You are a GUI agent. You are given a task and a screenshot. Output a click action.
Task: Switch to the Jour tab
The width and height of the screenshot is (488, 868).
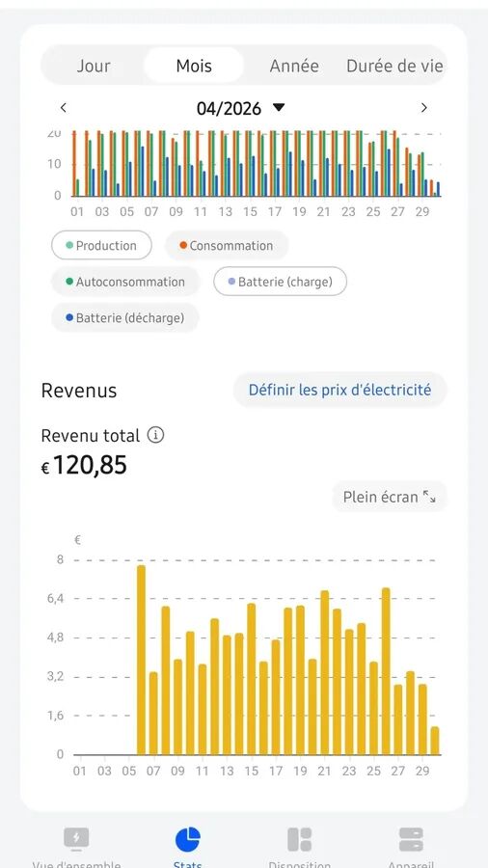click(x=93, y=66)
